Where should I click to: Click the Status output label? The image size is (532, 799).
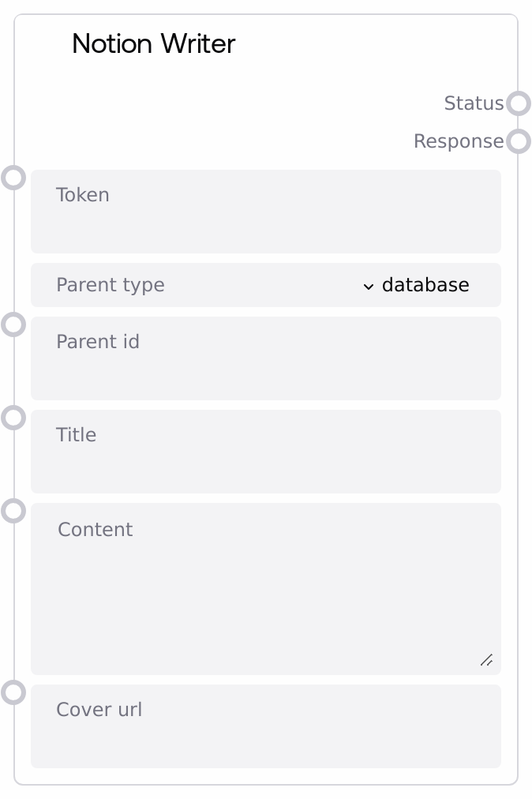474,103
